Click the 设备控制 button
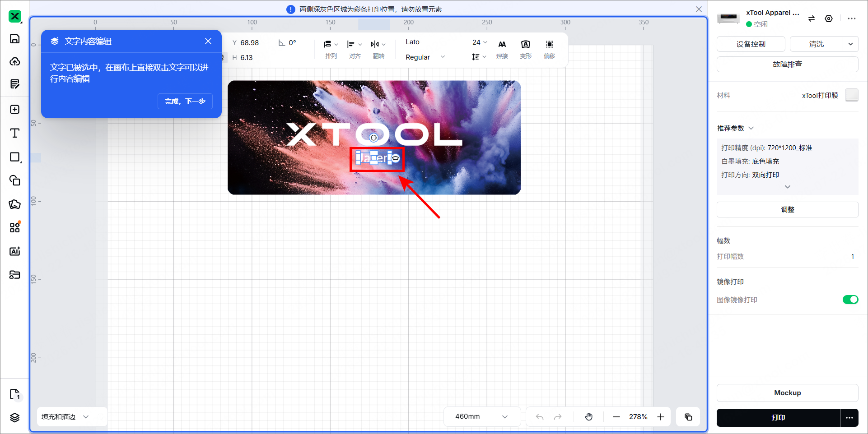The width and height of the screenshot is (868, 434). tap(751, 44)
